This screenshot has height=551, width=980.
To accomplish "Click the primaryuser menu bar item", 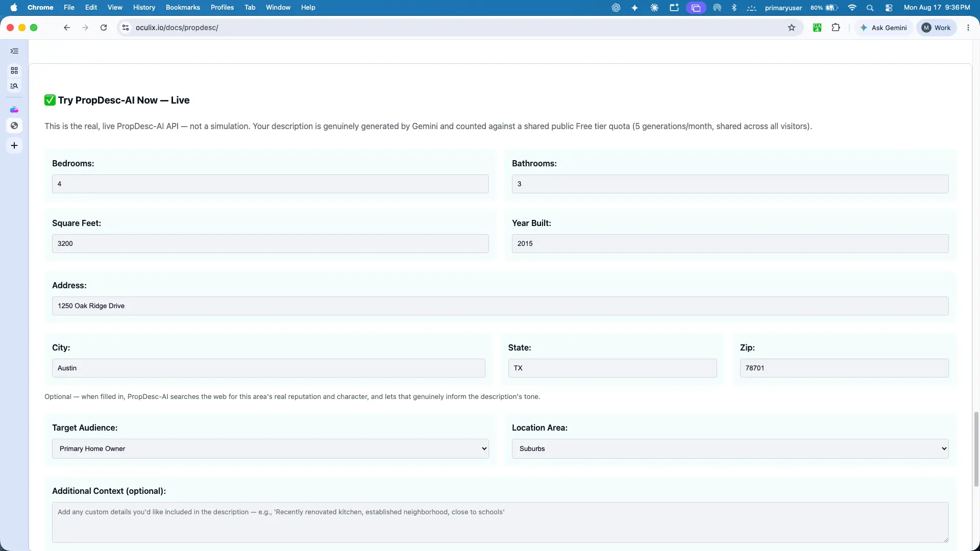I will point(783,8).
